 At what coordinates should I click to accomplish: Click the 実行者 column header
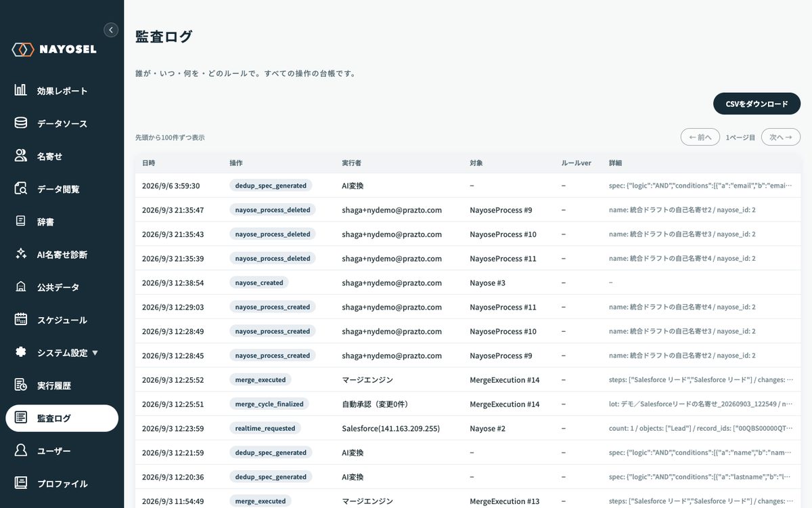click(351, 163)
